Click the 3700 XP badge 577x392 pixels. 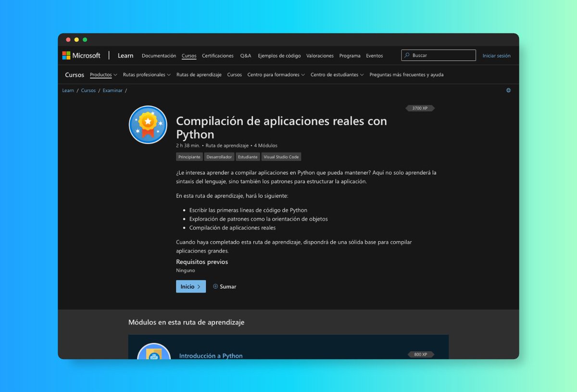(420, 109)
